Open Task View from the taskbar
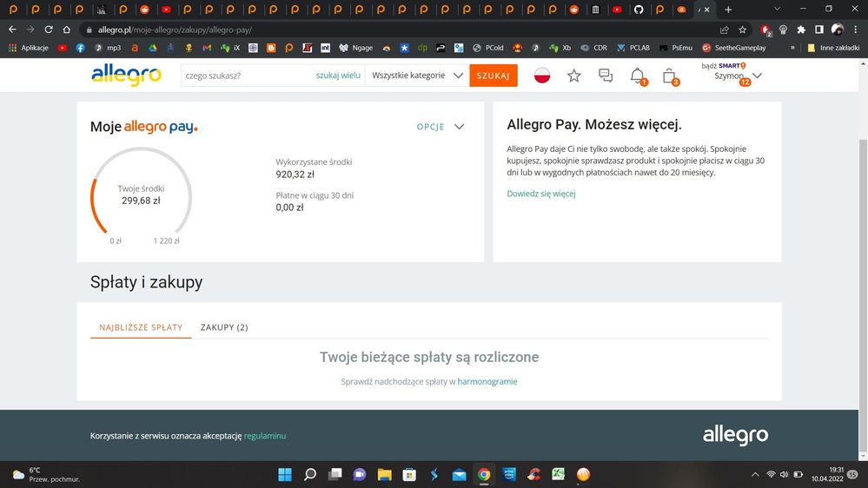868x488 pixels. tap(335, 474)
